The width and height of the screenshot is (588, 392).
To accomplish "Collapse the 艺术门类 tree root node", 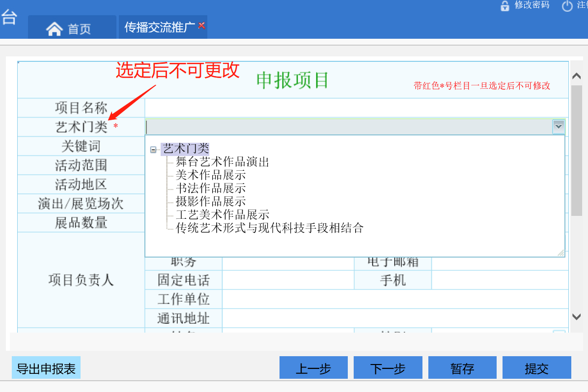I will tap(153, 150).
